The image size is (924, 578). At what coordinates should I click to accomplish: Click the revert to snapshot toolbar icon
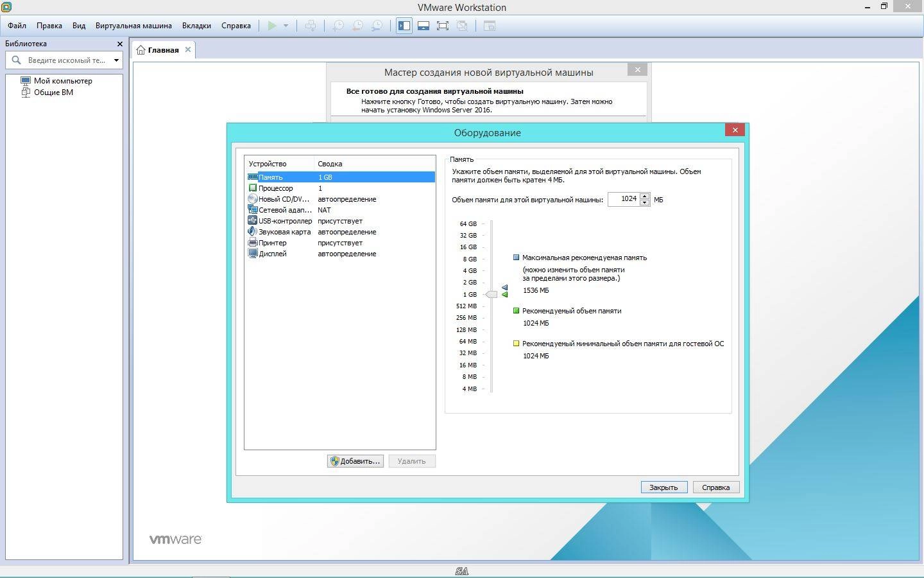[357, 26]
